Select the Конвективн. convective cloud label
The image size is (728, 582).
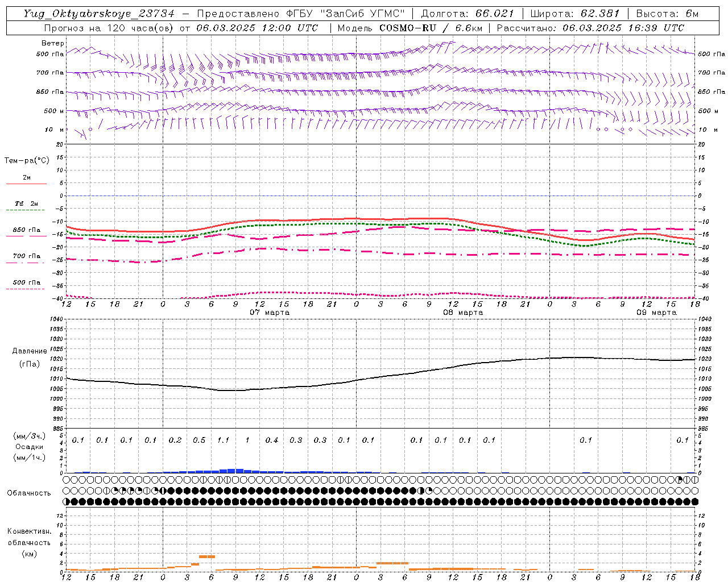29,531
